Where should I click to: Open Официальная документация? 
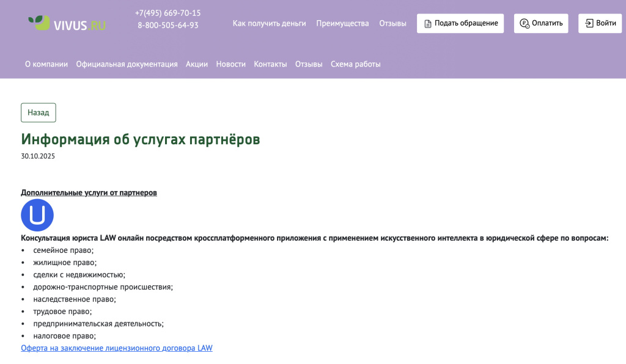pos(126,64)
